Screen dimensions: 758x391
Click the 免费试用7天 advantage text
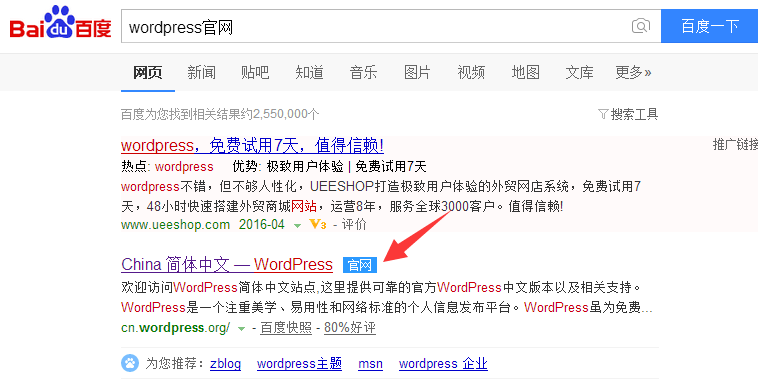391,167
